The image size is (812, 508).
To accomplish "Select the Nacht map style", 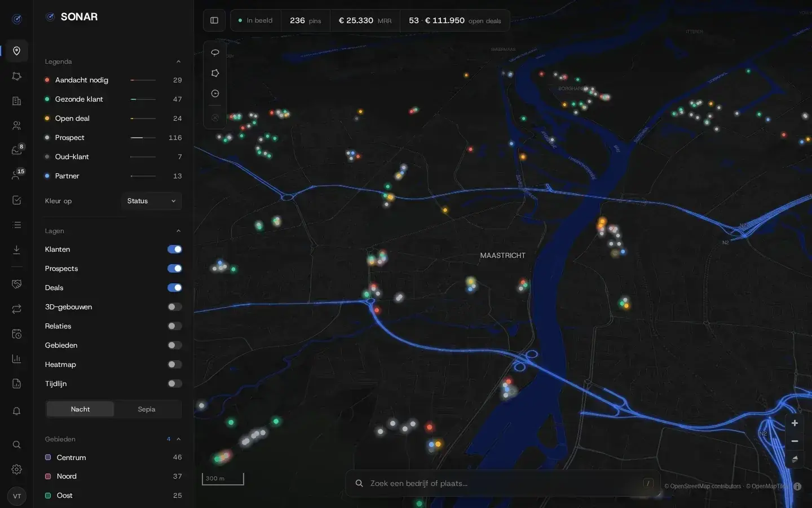I will coord(80,409).
